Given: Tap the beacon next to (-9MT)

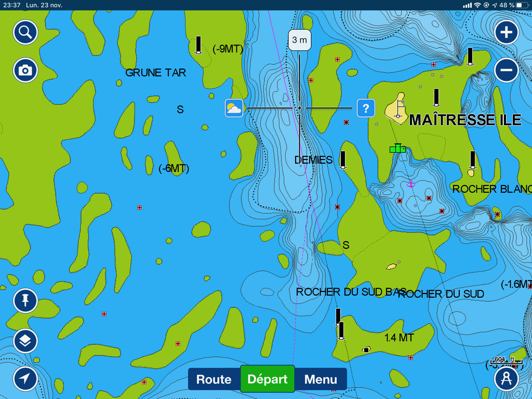Looking at the screenshot, I should coord(198,45).
